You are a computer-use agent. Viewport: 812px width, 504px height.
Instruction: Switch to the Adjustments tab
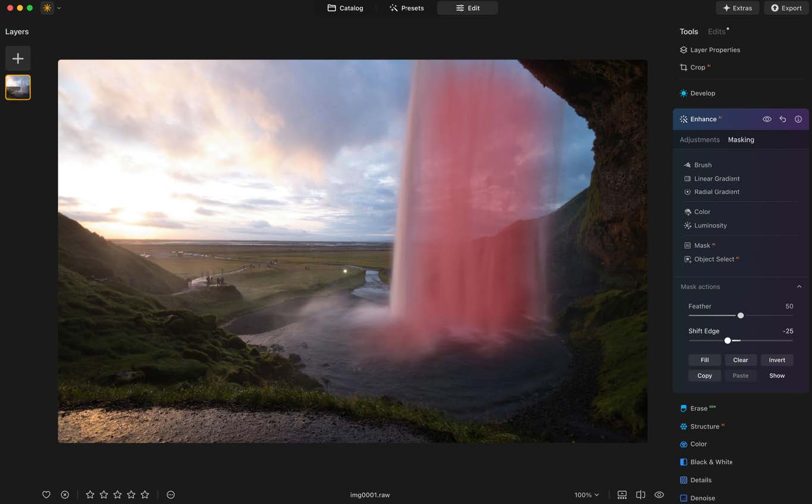pyautogui.click(x=700, y=140)
